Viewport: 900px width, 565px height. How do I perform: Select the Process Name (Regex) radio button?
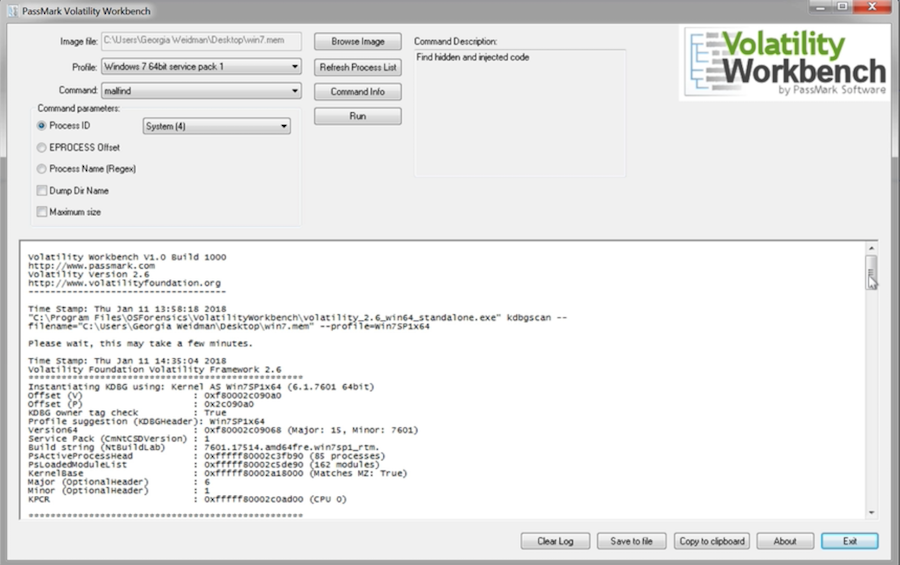click(x=41, y=169)
